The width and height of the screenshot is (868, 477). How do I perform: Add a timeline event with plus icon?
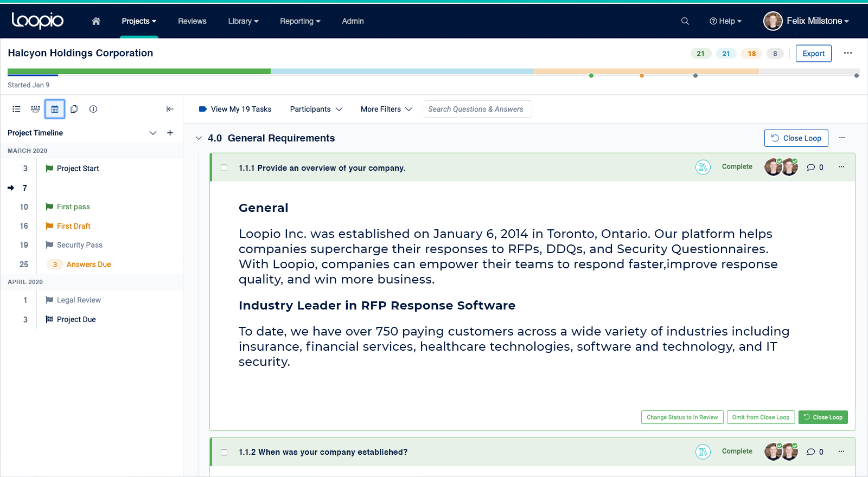tap(170, 133)
